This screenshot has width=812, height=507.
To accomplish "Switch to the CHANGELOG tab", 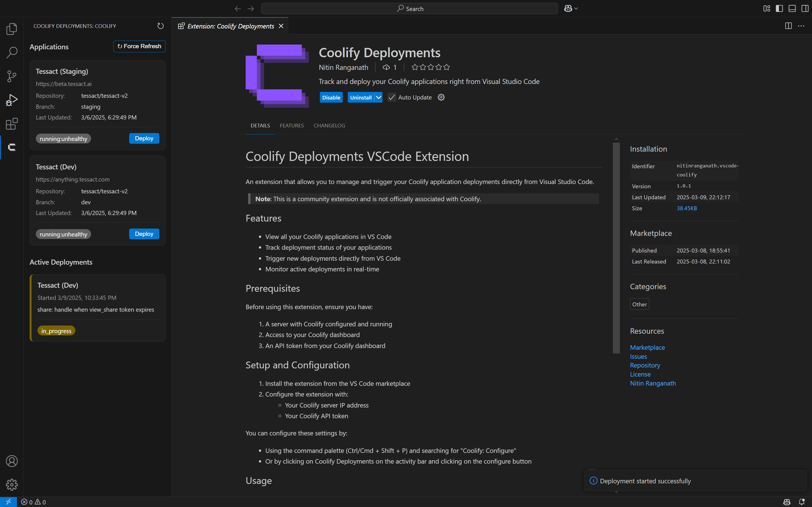I will [x=329, y=125].
